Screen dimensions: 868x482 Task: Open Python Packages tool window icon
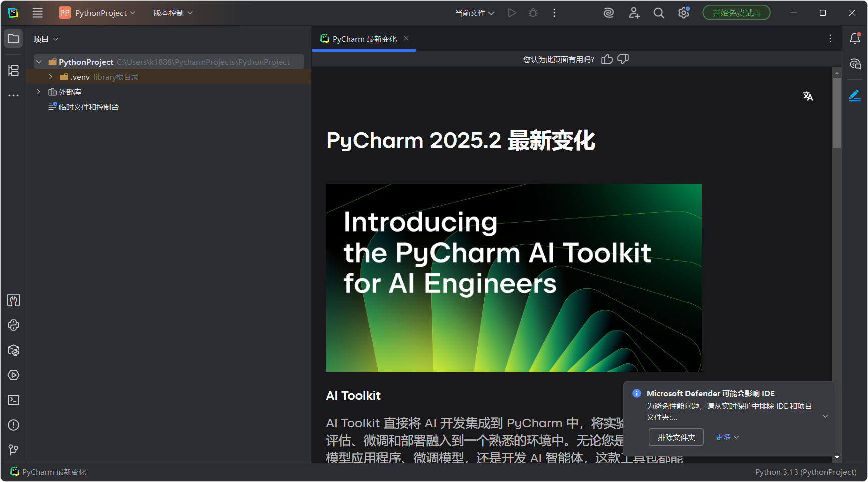click(x=13, y=350)
